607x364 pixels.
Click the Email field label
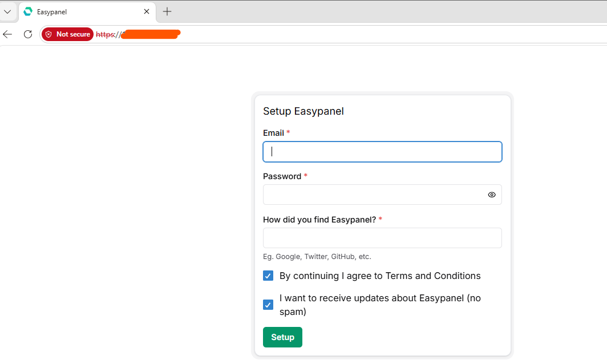click(x=273, y=133)
